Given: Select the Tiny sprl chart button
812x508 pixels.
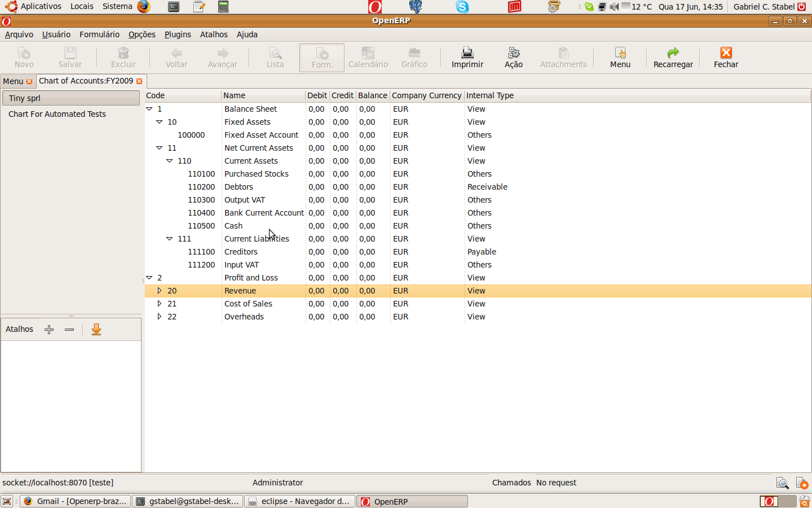Looking at the screenshot, I should tap(70, 98).
